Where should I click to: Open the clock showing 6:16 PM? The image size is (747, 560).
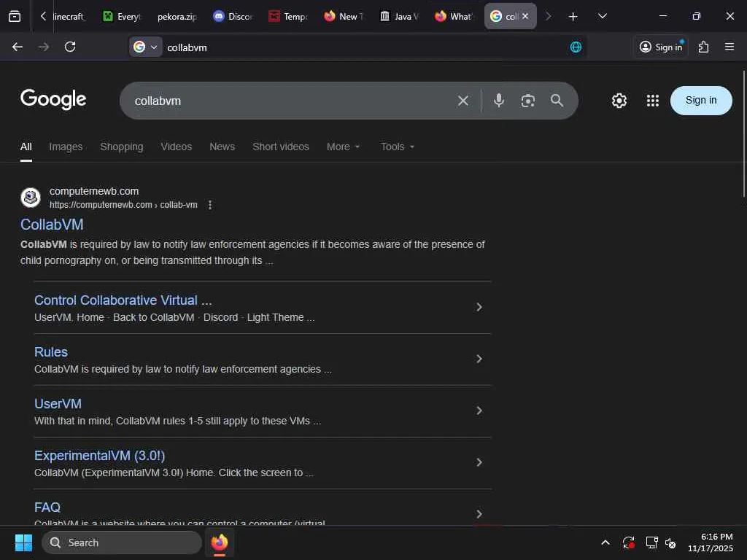coord(710,542)
